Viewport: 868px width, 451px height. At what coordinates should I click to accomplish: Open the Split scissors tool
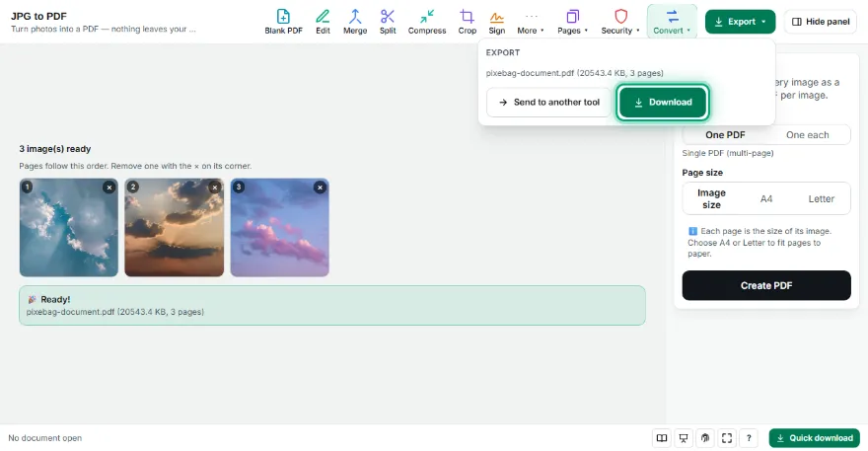click(388, 22)
